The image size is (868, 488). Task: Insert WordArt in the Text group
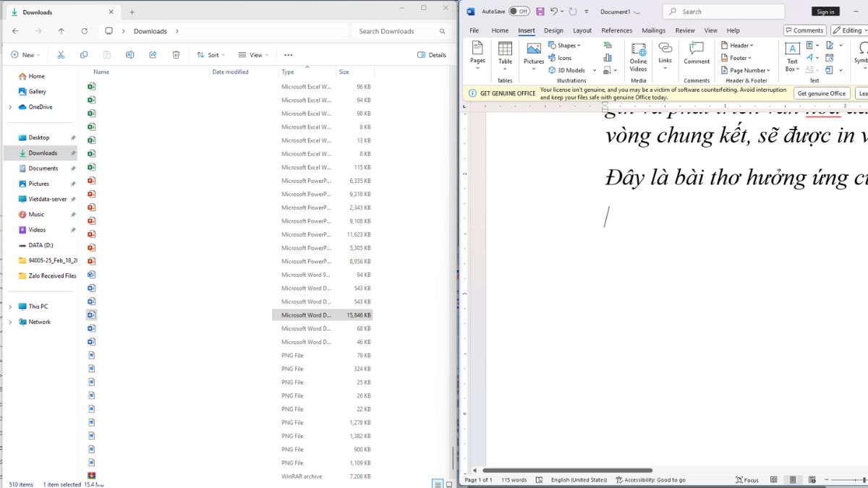(811, 58)
